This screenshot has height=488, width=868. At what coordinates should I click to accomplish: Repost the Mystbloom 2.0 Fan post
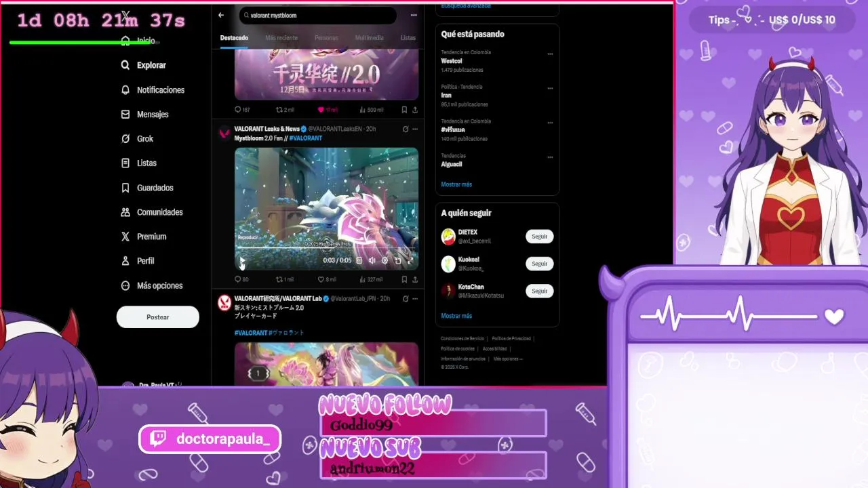click(x=285, y=279)
